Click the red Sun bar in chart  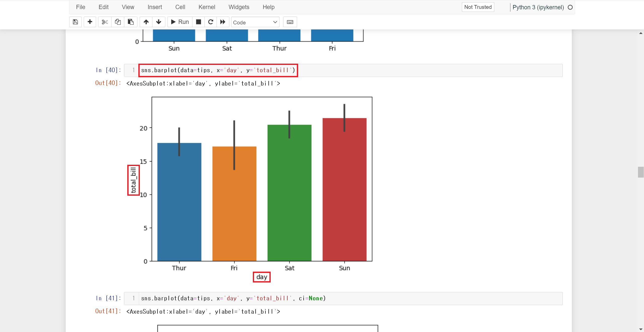coord(344,196)
